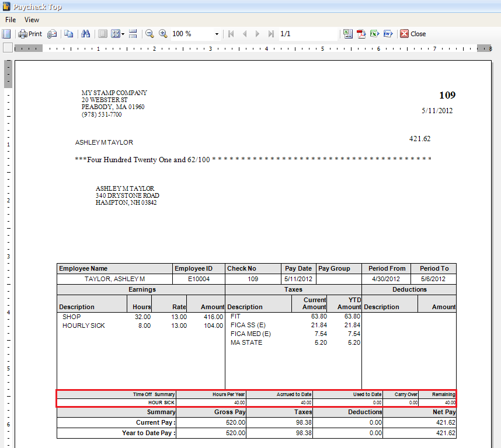Select the Period From date 4/30/2012
Screen dimensions: 501x448
tap(386, 279)
